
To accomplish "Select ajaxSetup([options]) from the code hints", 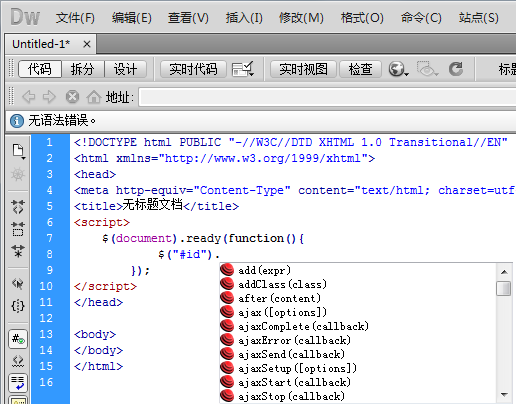I will click(x=357, y=368).
